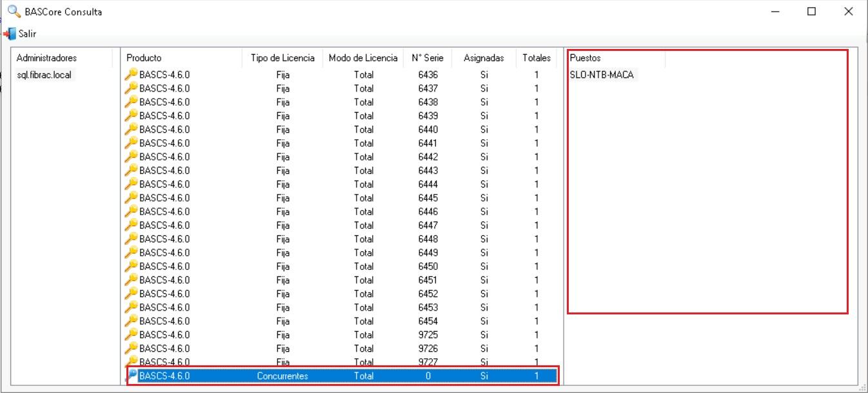Click the magnifier icon in title bar
868x393 pixels.
coord(13,12)
